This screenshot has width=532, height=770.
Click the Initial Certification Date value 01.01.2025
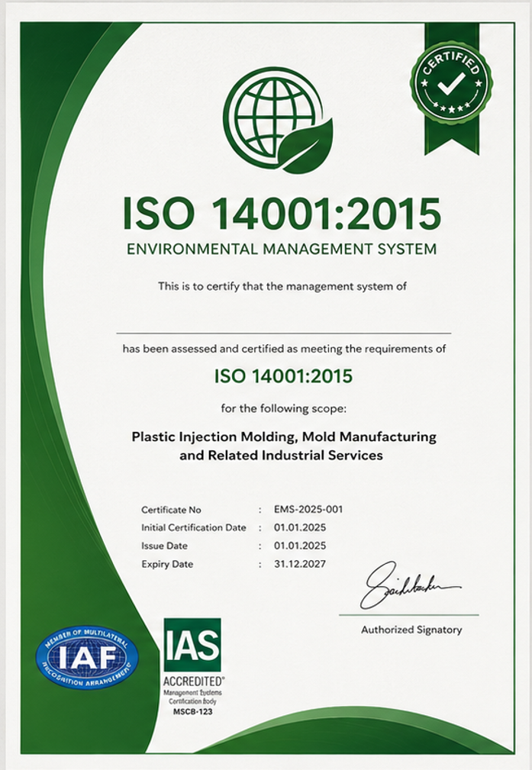coord(300,527)
